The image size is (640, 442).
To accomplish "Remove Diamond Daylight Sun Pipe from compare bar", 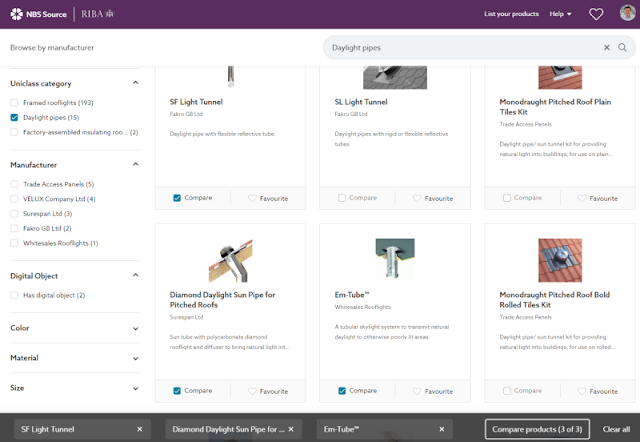I will (291, 429).
